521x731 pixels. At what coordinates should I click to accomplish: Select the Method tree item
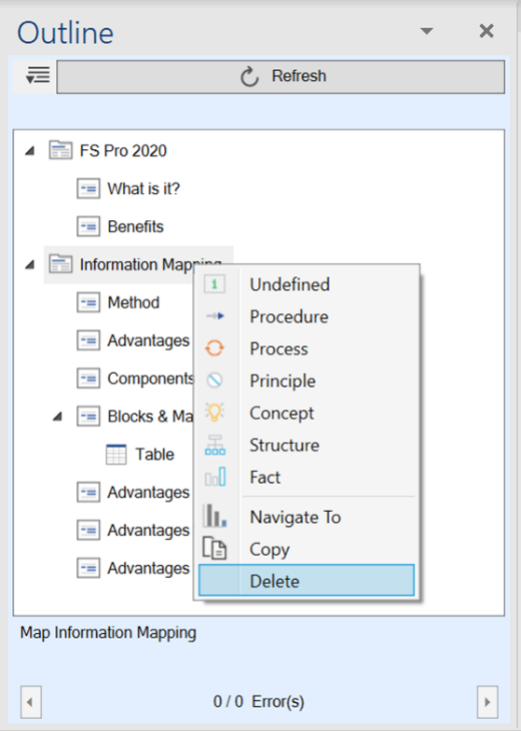point(133,303)
